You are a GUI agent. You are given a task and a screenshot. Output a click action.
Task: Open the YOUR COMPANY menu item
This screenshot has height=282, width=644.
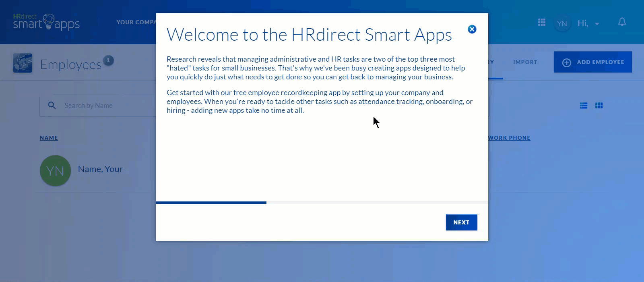point(136,22)
